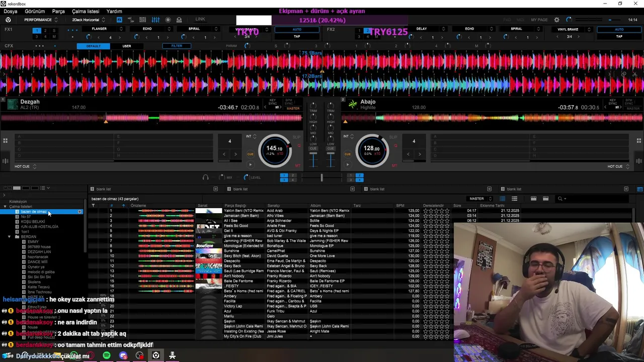The image size is (644, 362).
Task: Step deck 1 loop size backward arrow
Action: [x=224, y=154]
